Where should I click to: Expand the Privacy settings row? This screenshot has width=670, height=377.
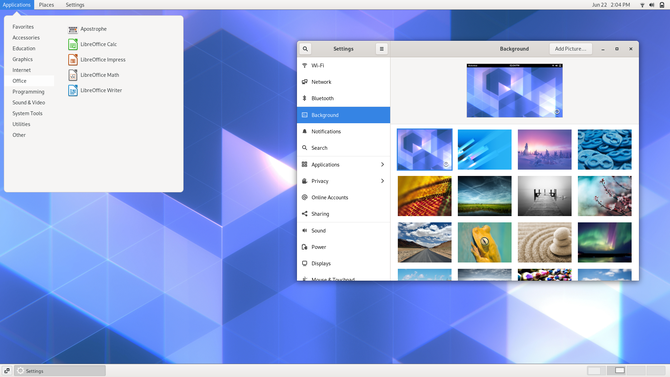(x=344, y=181)
